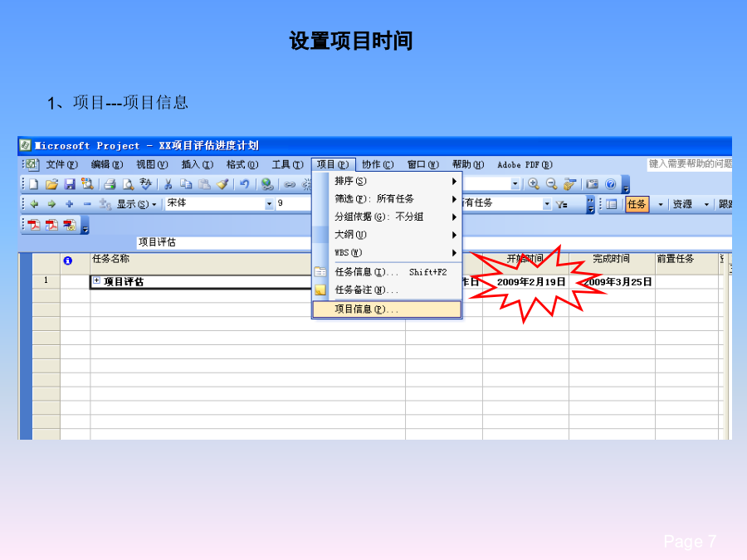
Task: Click the first Adobe PDF convert icon
Action: pyautogui.click(x=34, y=225)
